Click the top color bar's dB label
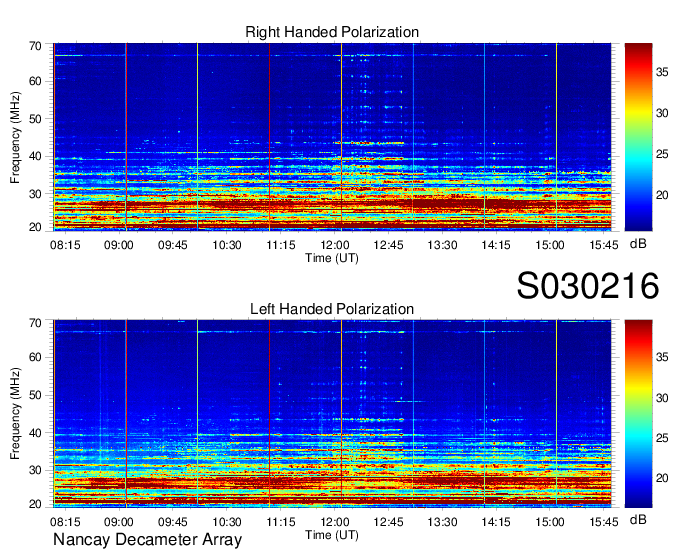 pyautogui.click(x=638, y=244)
